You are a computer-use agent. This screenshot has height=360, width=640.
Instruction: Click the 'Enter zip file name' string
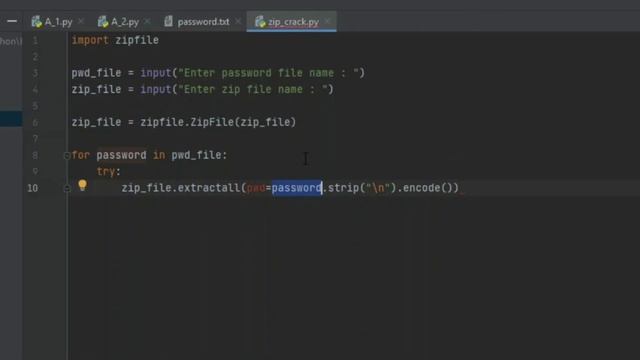pos(253,89)
